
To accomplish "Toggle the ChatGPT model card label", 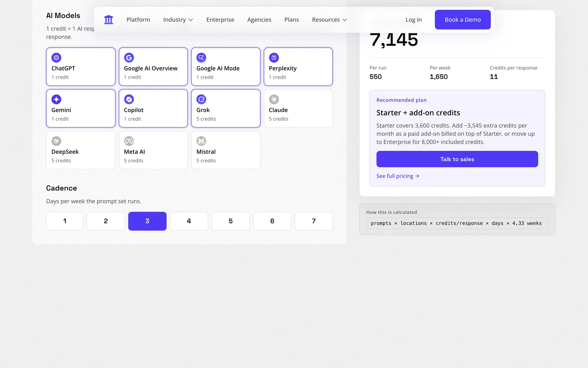I will [x=63, y=68].
